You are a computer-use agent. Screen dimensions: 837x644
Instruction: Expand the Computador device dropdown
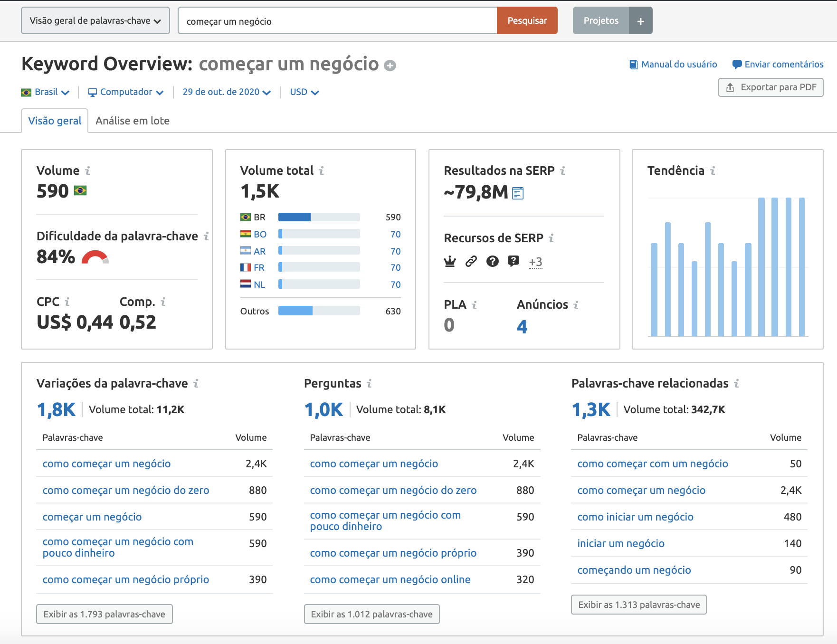[x=126, y=92]
